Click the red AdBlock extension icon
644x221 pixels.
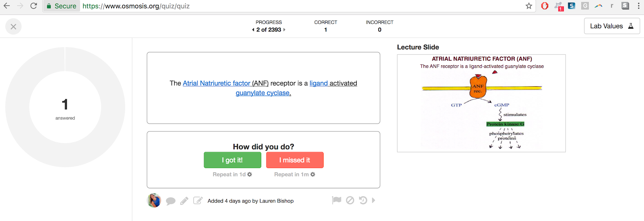[x=545, y=6]
